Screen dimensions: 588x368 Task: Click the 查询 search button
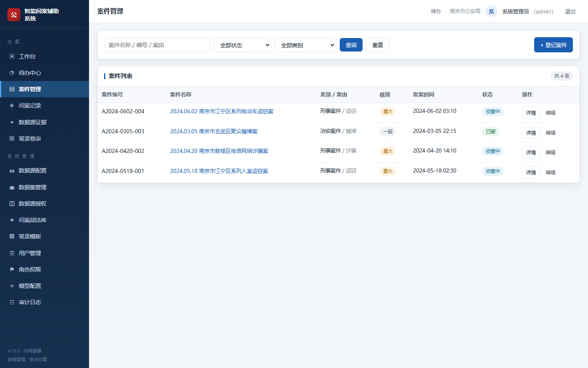click(351, 45)
